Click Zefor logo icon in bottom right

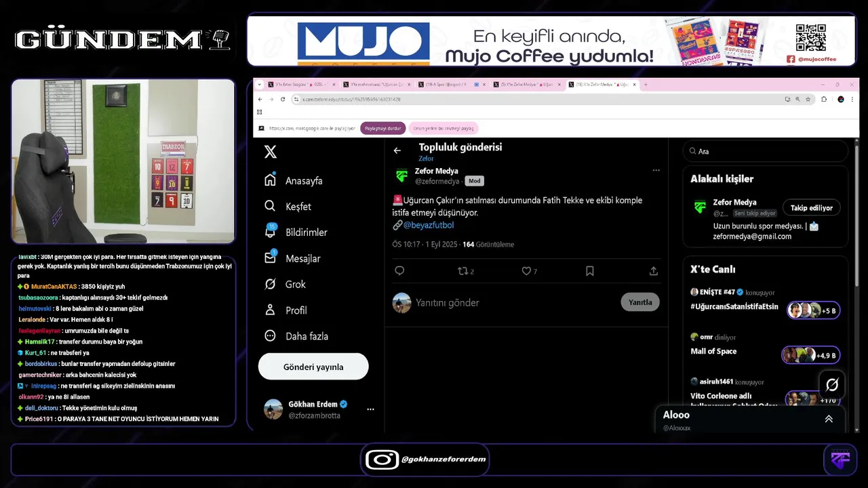point(841,460)
